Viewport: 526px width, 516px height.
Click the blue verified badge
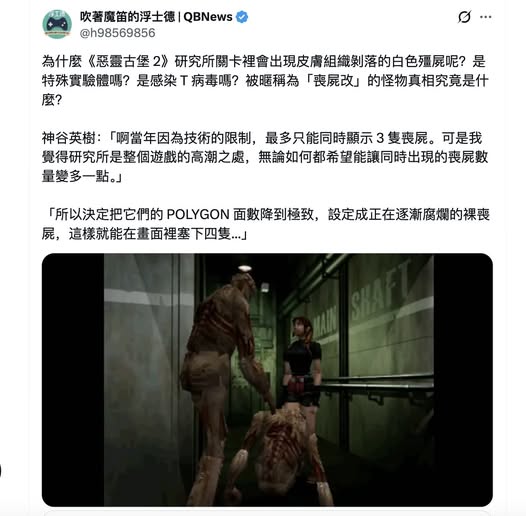click(x=242, y=17)
